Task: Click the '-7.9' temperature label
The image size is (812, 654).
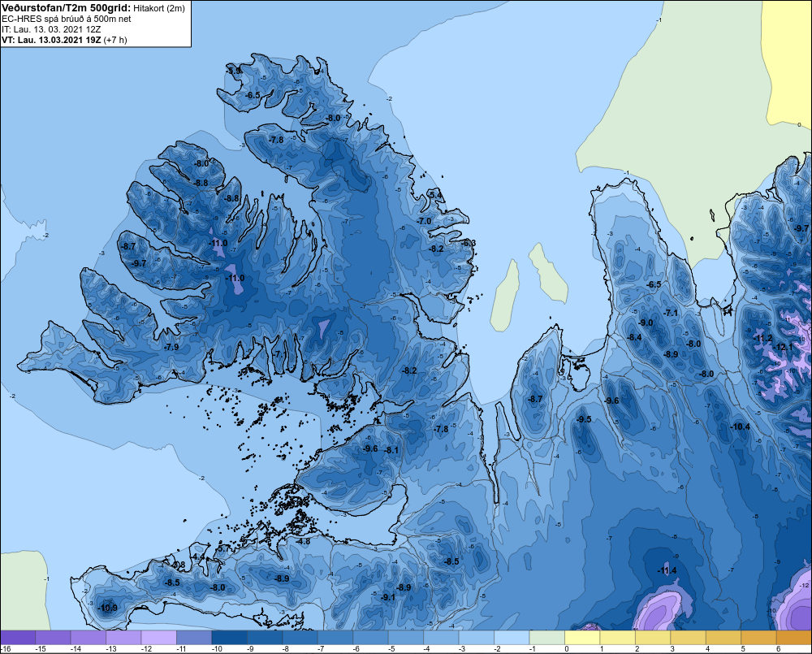Action: pos(171,347)
